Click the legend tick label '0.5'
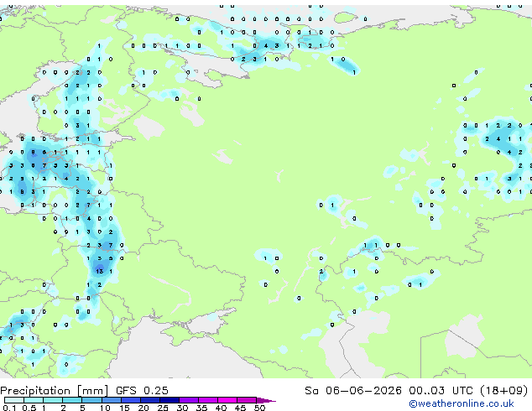Screen dimensions: 532x411 click(x=29, y=408)
